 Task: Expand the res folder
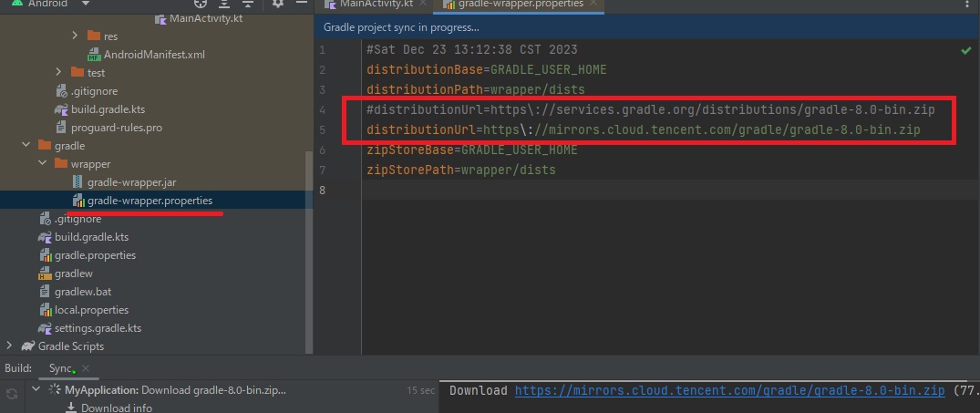click(x=76, y=36)
